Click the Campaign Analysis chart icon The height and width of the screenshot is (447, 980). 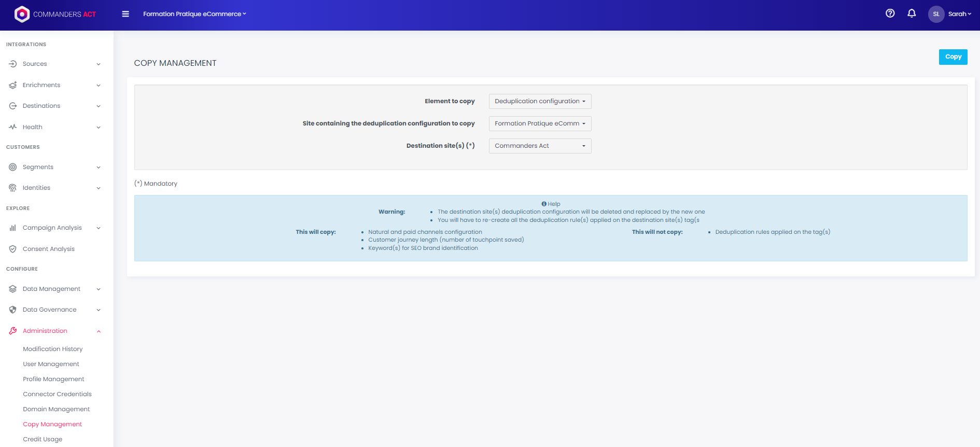click(13, 228)
